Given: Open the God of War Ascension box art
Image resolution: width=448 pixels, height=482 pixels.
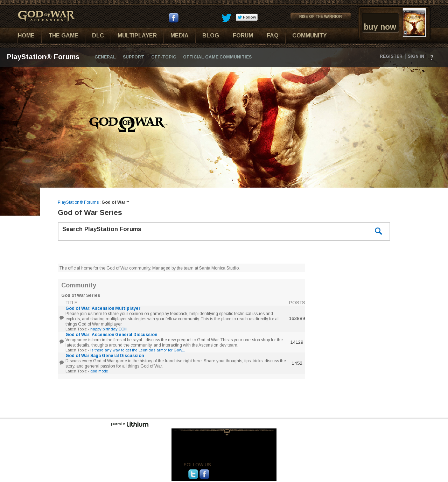Looking at the screenshot, I should pos(414,22).
